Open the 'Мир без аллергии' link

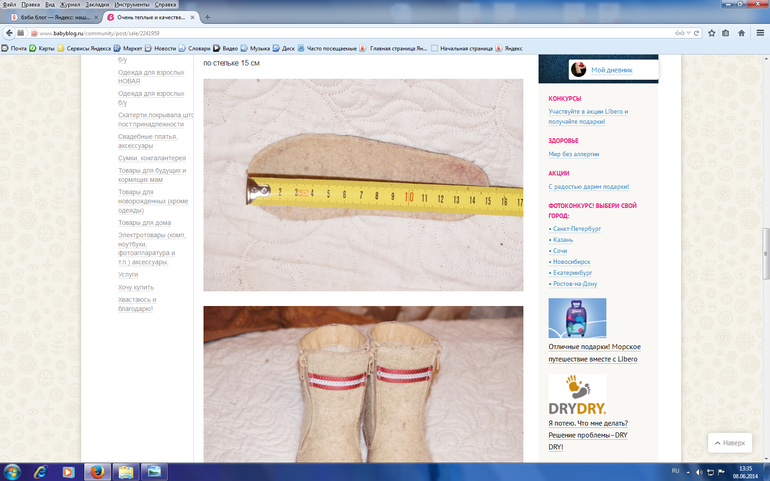[x=574, y=154]
